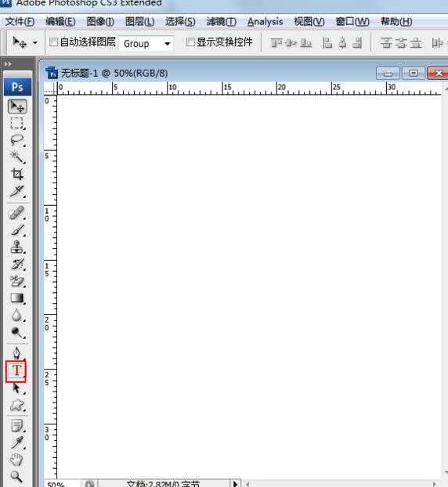
Task: Select the Notes tool
Action: 17,426
